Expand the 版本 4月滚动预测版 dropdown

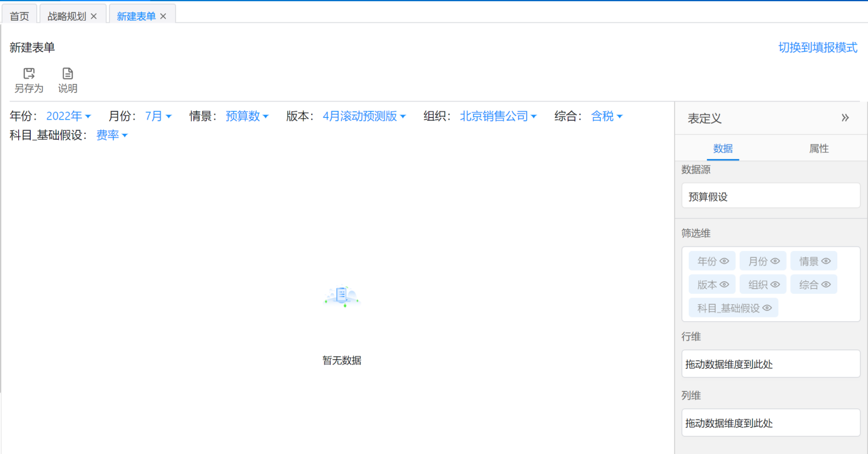[x=364, y=116]
